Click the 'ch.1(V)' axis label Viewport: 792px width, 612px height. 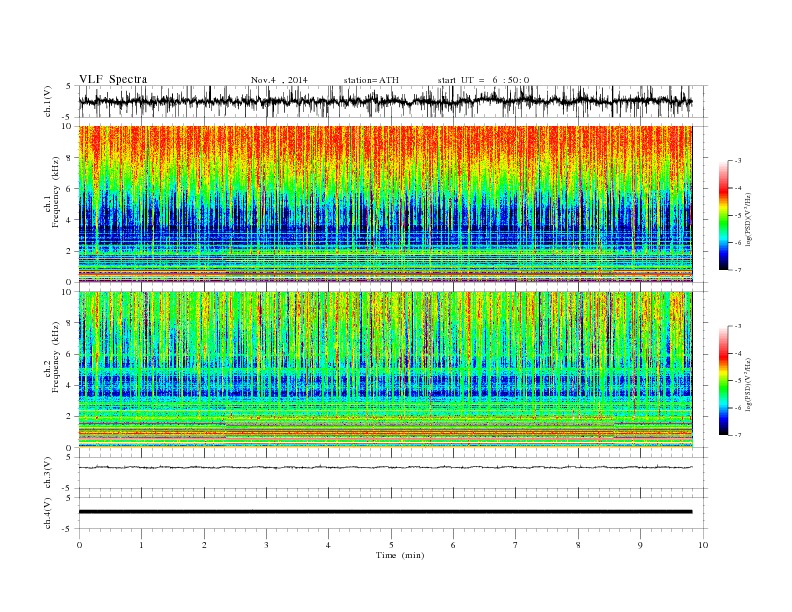pyautogui.click(x=48, y=101)
